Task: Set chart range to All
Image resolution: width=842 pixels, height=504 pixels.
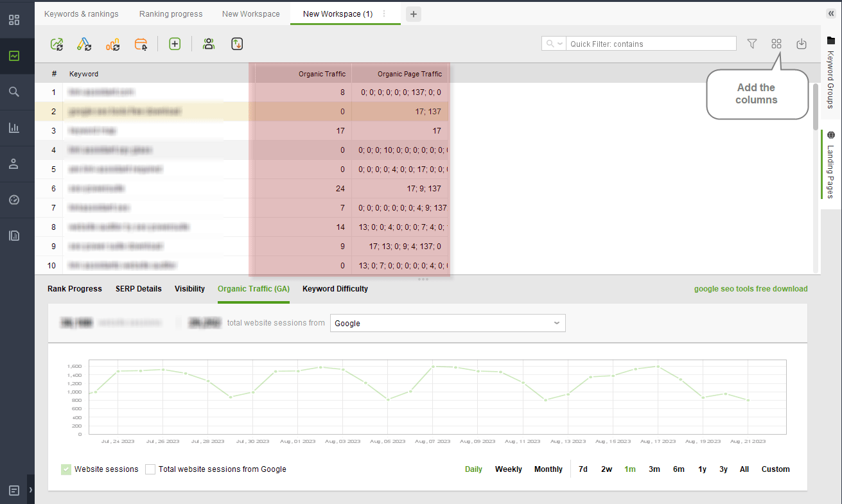Action: coord(744,469)
